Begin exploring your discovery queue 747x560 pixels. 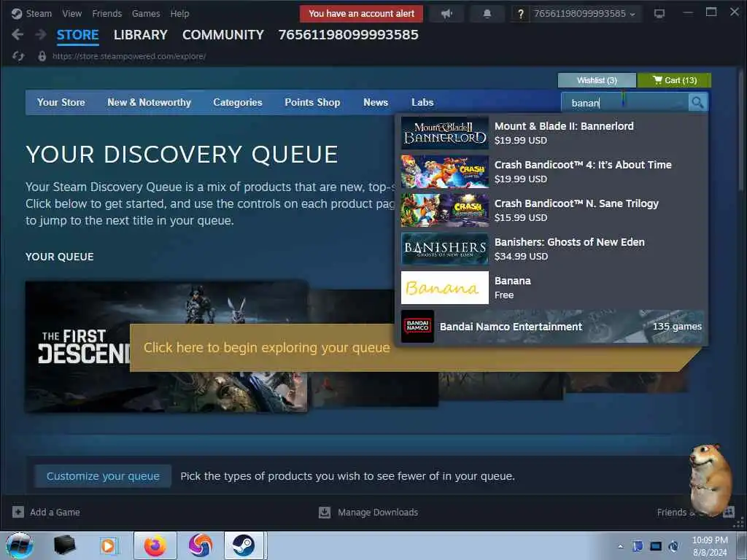(x=267, y=348)
